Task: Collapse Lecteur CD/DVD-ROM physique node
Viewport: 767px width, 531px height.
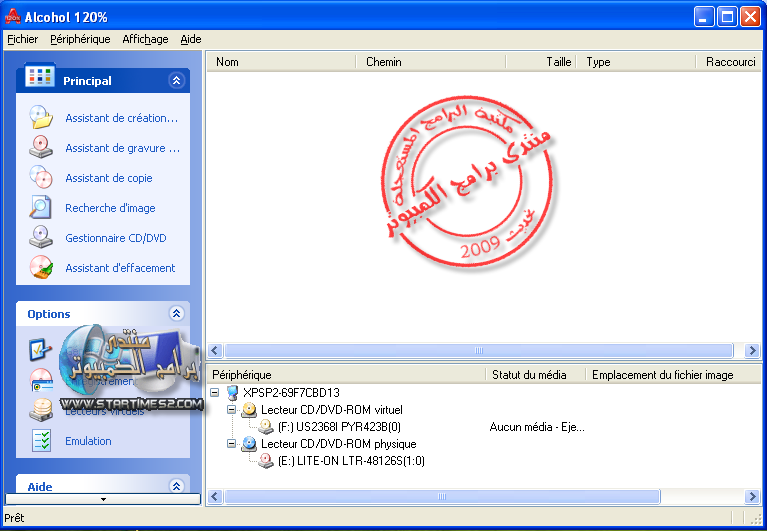Action: (232, 444)
